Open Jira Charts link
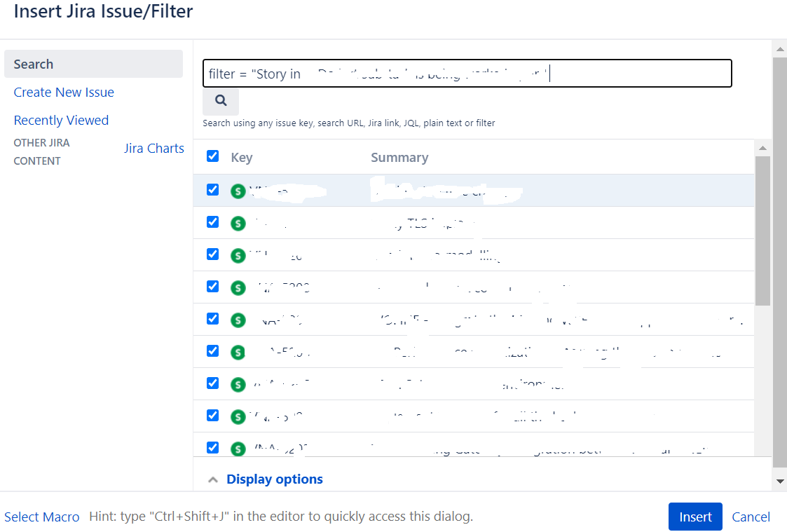Screen dimensions: 787x532 coord(154,149)
